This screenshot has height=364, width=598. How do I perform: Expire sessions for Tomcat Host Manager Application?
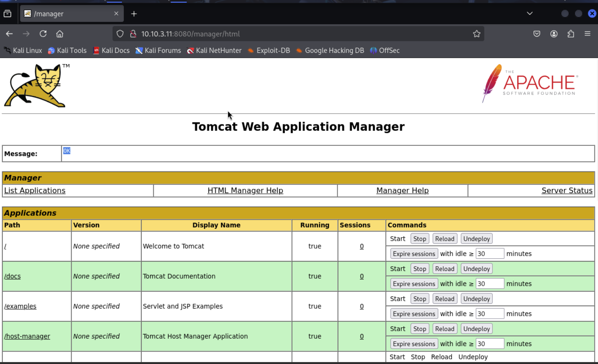coord(414,344)
